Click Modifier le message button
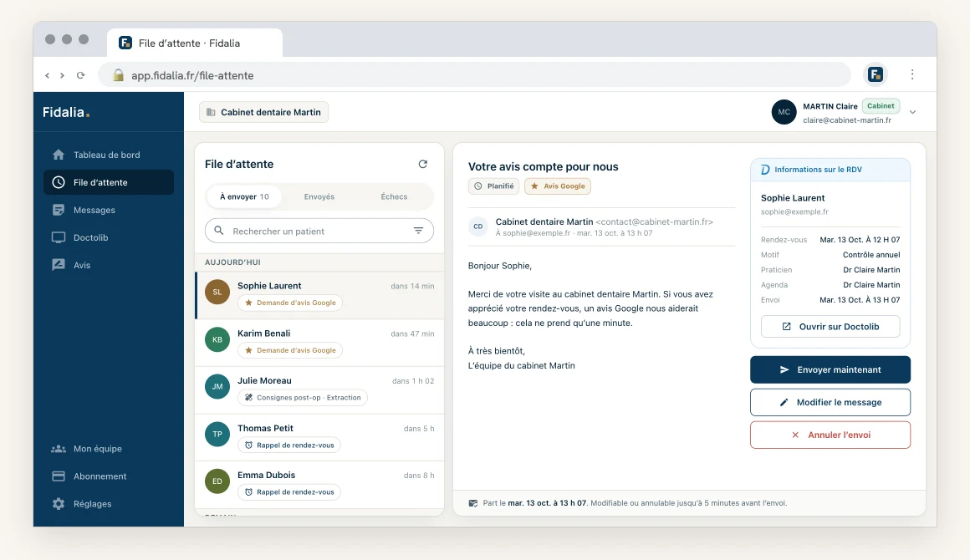Screen dimensions: 970x560 tap(830, 402)
